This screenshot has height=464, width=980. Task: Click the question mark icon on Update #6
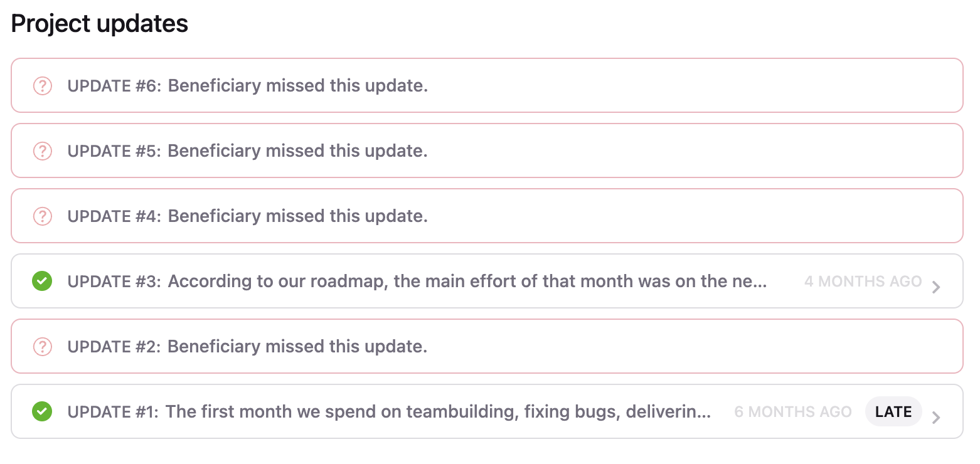tap(42, 85)
